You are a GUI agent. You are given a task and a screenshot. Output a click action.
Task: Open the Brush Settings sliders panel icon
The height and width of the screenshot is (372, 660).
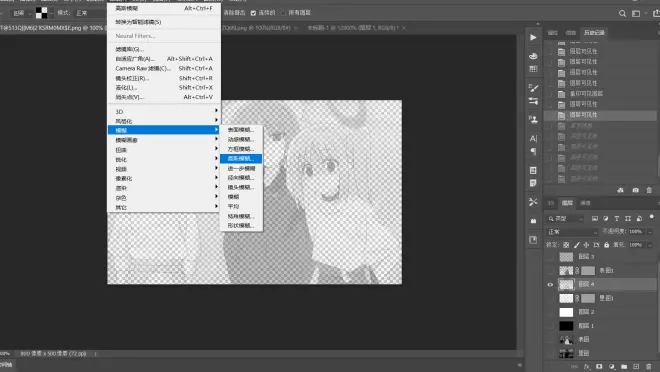533,101
